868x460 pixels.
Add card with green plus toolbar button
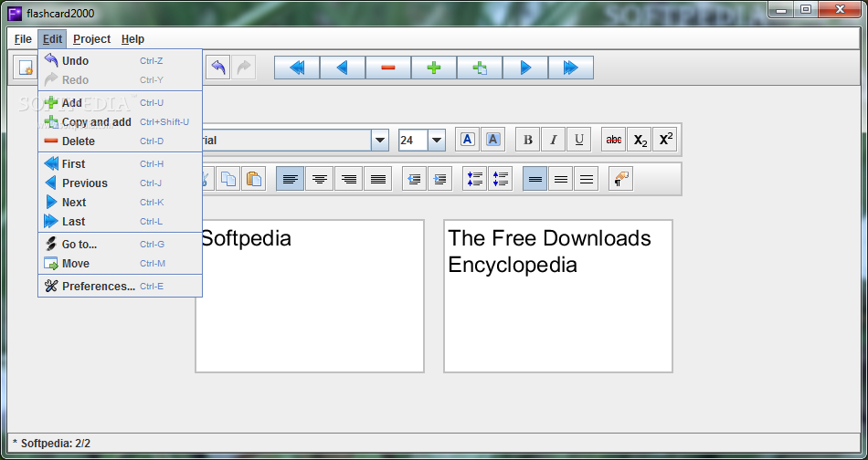click(434, 68)
